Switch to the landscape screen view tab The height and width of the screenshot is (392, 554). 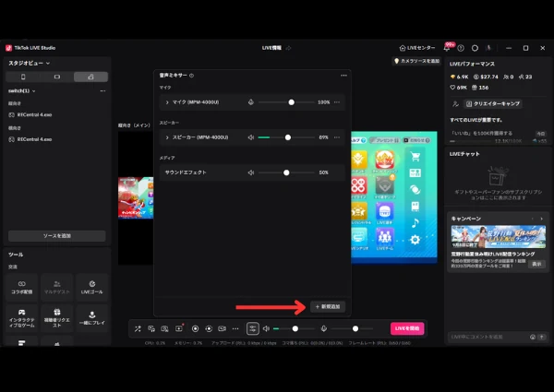57,77
